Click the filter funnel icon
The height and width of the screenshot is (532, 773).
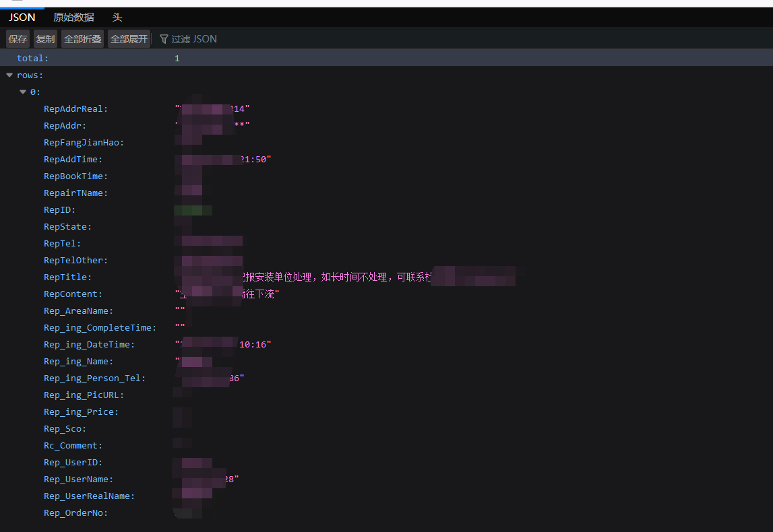click(164, 39)
